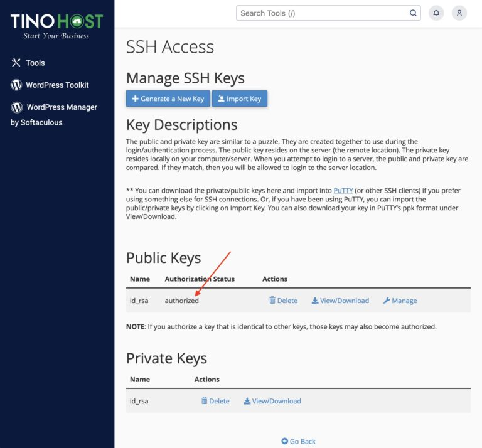Click the WordPress Manager logo icon
Viewport: 482px width, 448px height.
(x=17, y=107)
